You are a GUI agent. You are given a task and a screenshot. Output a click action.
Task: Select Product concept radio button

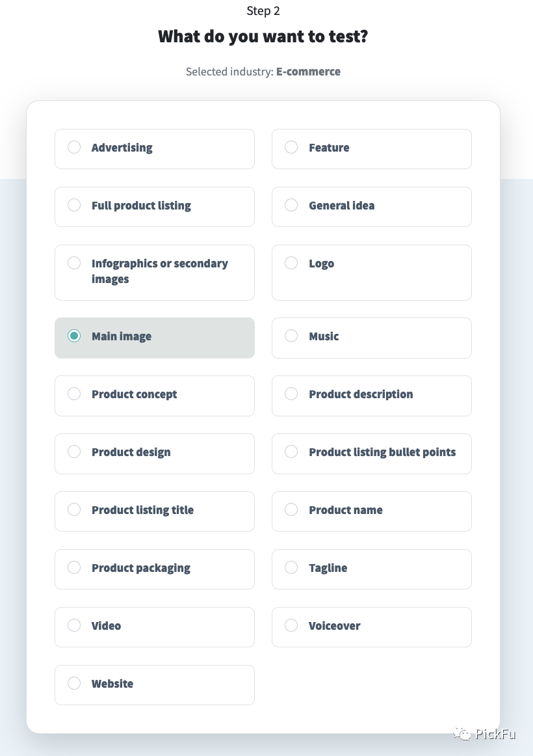pyautogui.click(x=74, y=394)
